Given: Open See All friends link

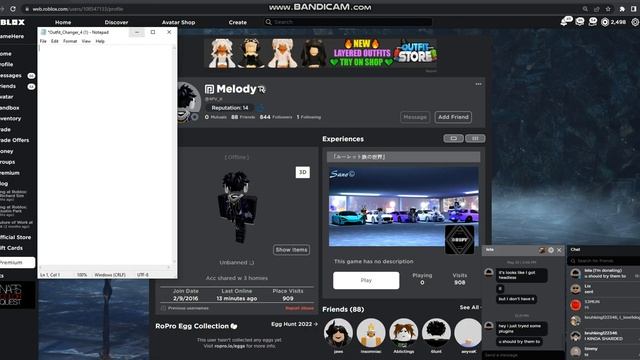Looking at the screenshot, I should [470, 307].
